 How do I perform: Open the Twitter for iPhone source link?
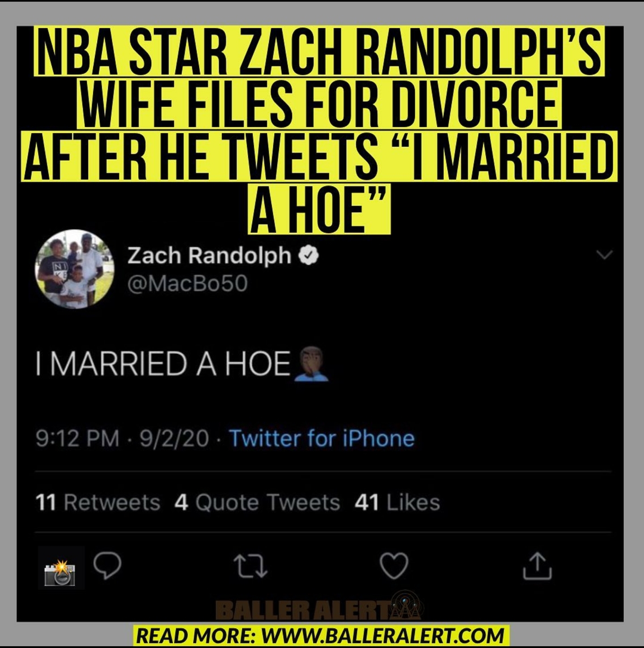322,438
